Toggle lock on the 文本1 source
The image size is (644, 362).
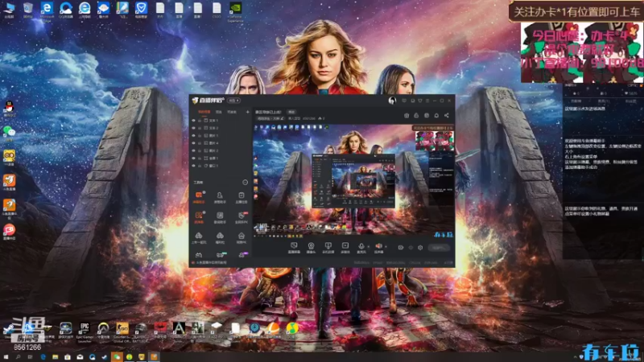coord(200,121)
